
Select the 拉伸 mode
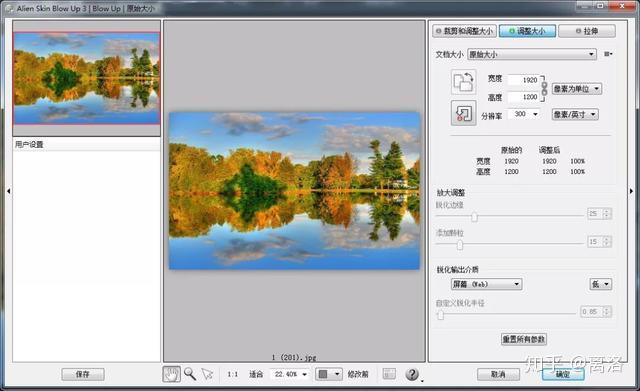coord(587,31)
